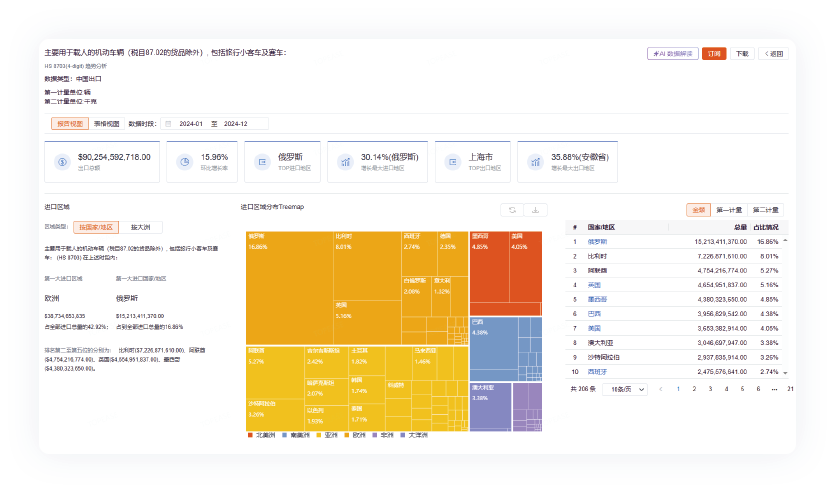This screenshot has height=494, width=836.
Task: Click the start date field 2024-01
Action: [191, 124]
